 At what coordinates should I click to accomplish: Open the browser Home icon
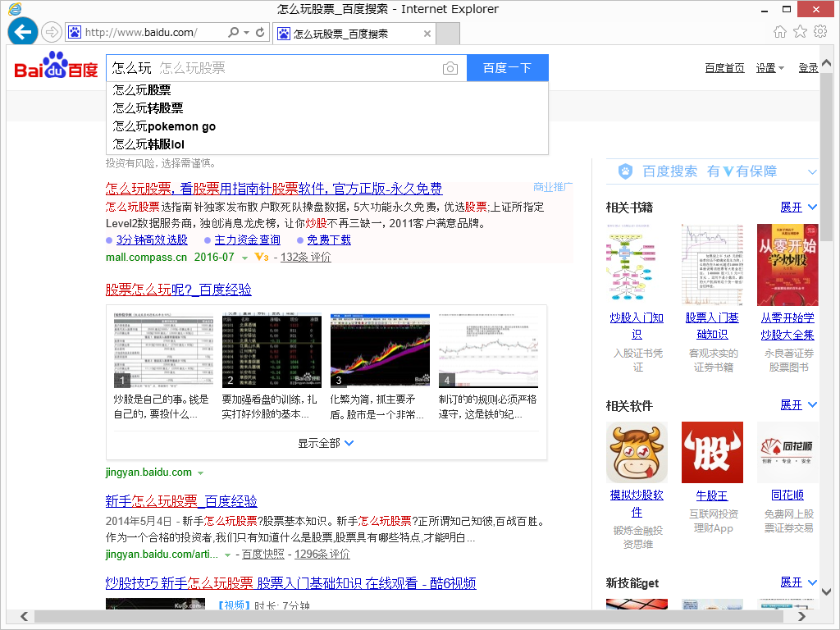780,32
